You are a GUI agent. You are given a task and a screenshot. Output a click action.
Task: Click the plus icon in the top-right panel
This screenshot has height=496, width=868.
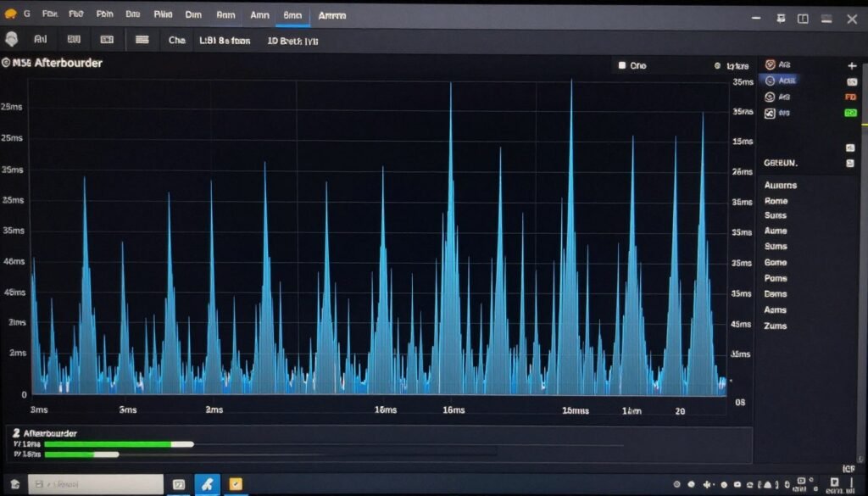pyautogui.click(x=854, y=64)
